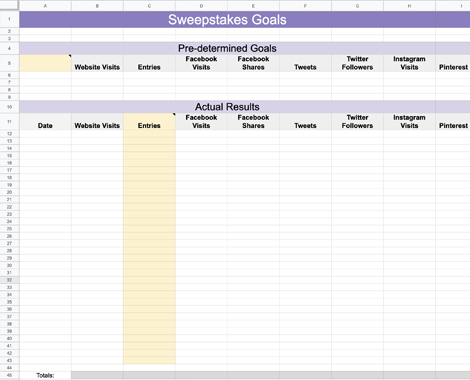Select the Tweets header under Actual Results
The image size is (470, 380).
click(x=305, y=122)
